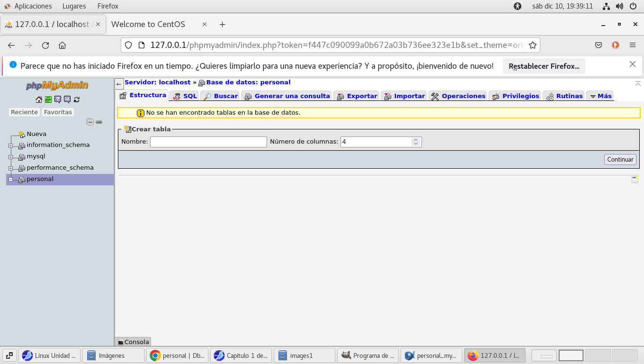Click the collapse-all icon in navigation panel
Viewport: 644px width, 364px height.
pos(90,122)
